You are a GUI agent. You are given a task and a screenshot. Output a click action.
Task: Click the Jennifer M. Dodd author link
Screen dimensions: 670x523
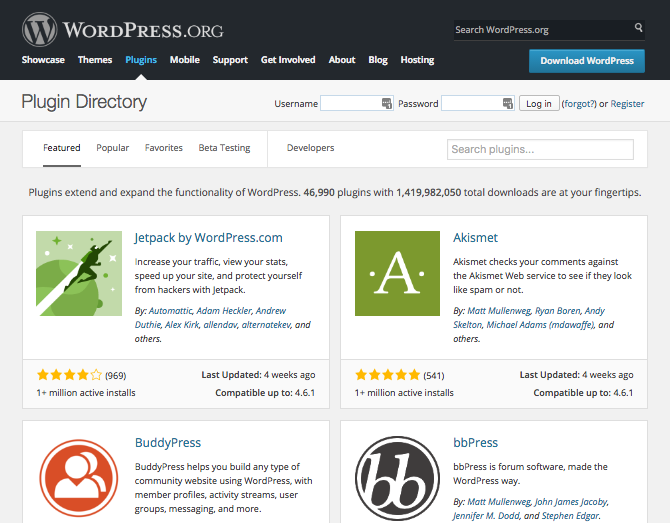(486, 516)
